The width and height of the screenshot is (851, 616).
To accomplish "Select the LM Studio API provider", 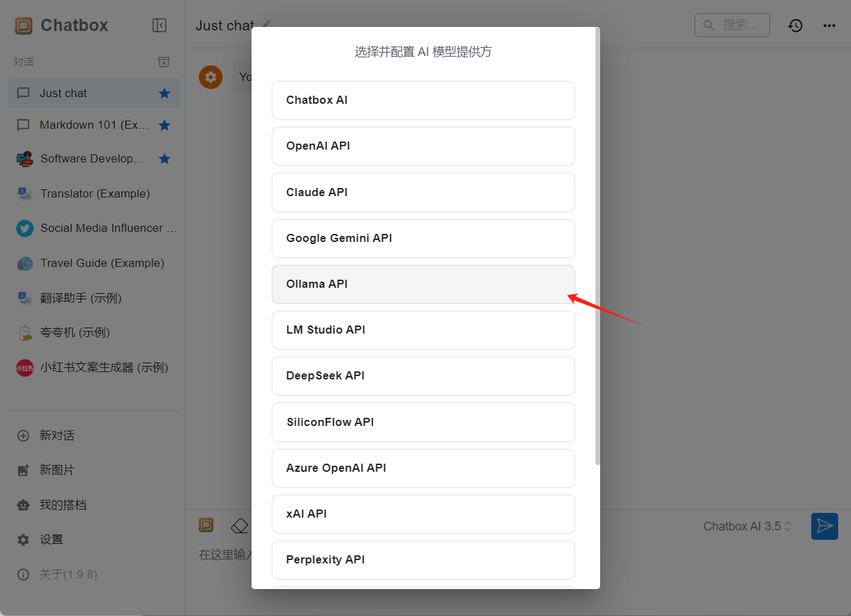I will tap(423, 330).
